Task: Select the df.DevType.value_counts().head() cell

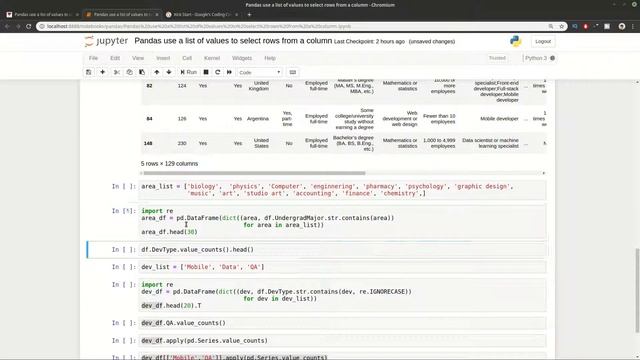Action: 342,249
